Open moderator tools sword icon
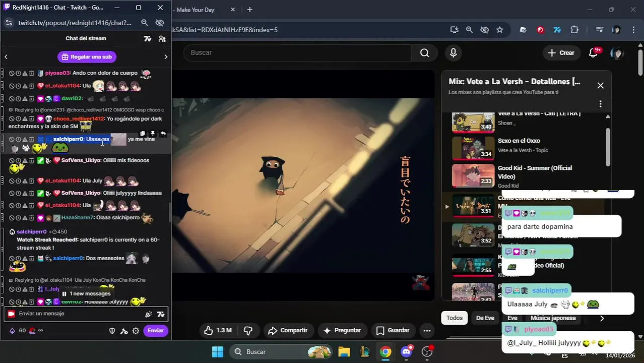This screenshot has width=644, height=363. pos(124,331)
